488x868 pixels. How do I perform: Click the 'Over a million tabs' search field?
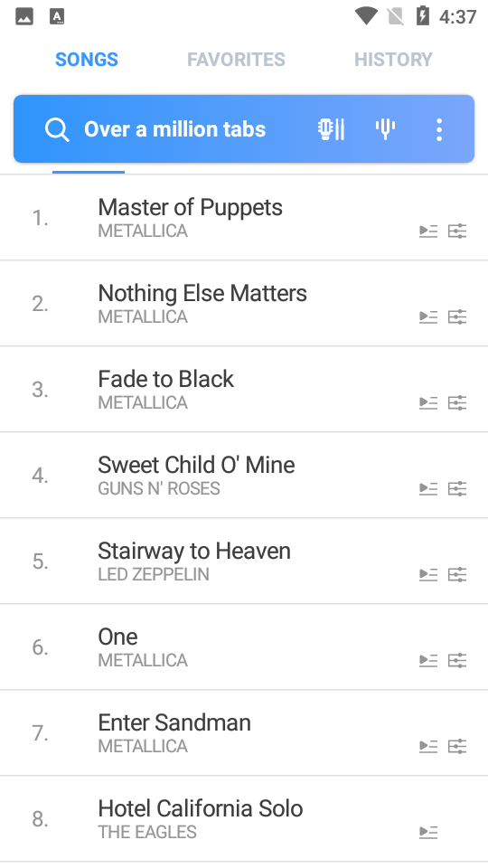(174, 129)
